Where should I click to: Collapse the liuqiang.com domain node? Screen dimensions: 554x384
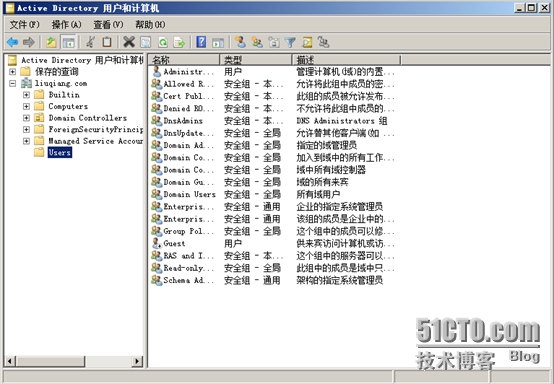(12, 83)
